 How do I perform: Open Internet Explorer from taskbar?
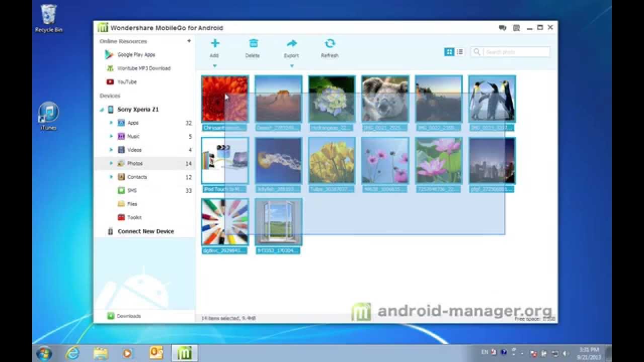coord(72,353)
